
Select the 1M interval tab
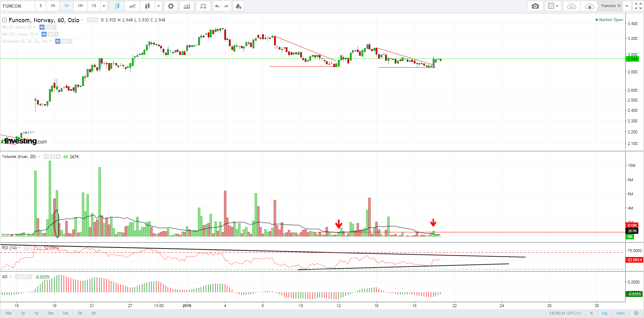(80, 6)
